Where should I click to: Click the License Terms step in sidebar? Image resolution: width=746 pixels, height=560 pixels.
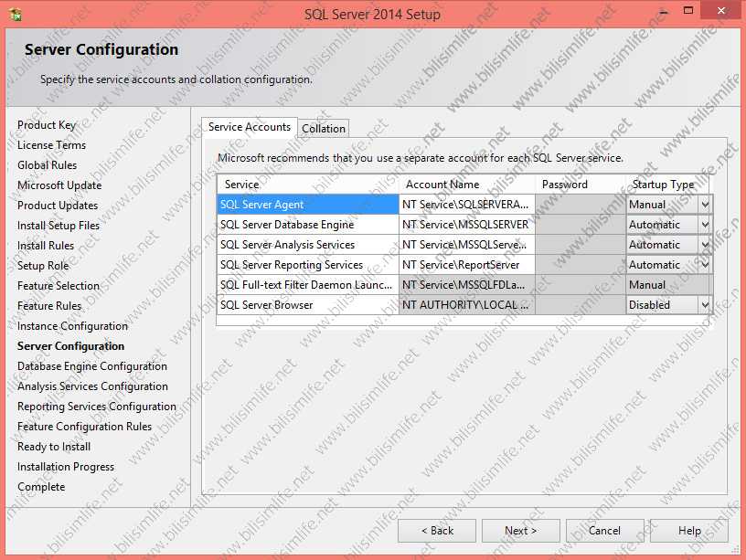pyautogui.click(x=51, y=145)
